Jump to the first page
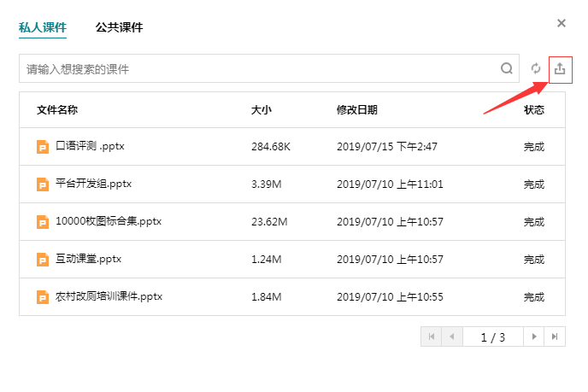Image resolution: width=588 pixels, height=392 pixels. [x=432, y=337]
